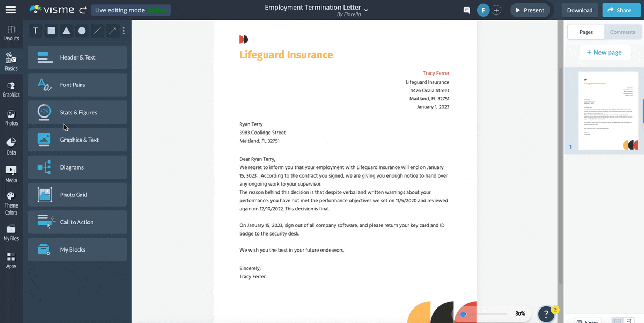Select the Text tool in the toolbar
Viewport: 644px width, 323px height.
[35, 31]
